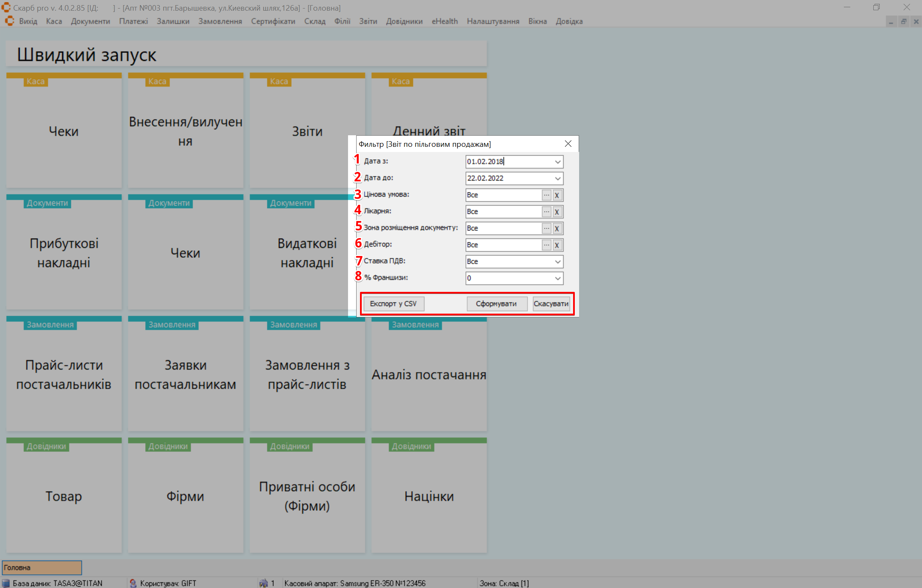Clear Цінова умова with X button
This screenshot has height=588, width=922.
[x=557, y=195]
